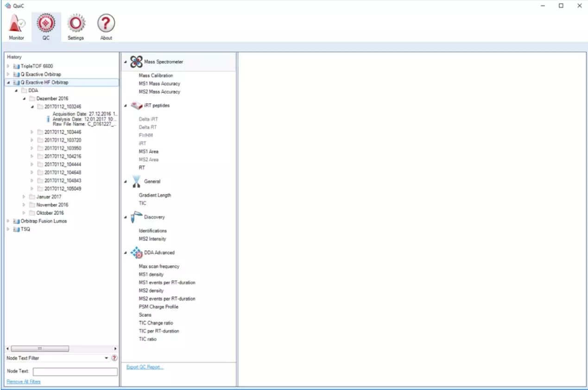
Task: Select Gradient Length metric
Action: pyautogui.click(x=155, y=195)
